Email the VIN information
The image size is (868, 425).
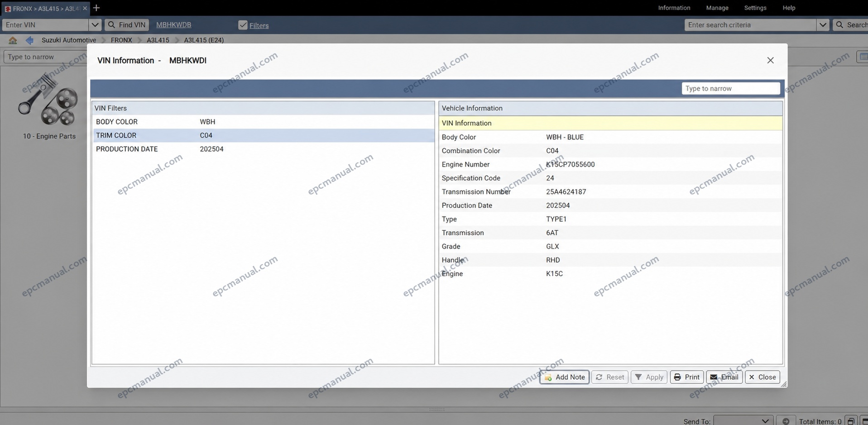[x=724, y=377]
